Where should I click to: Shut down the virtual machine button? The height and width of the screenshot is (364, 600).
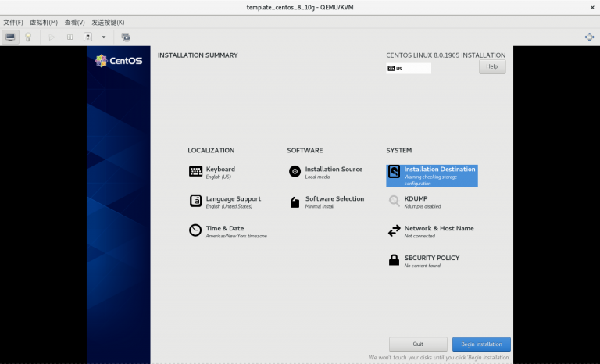coord(87,37)
